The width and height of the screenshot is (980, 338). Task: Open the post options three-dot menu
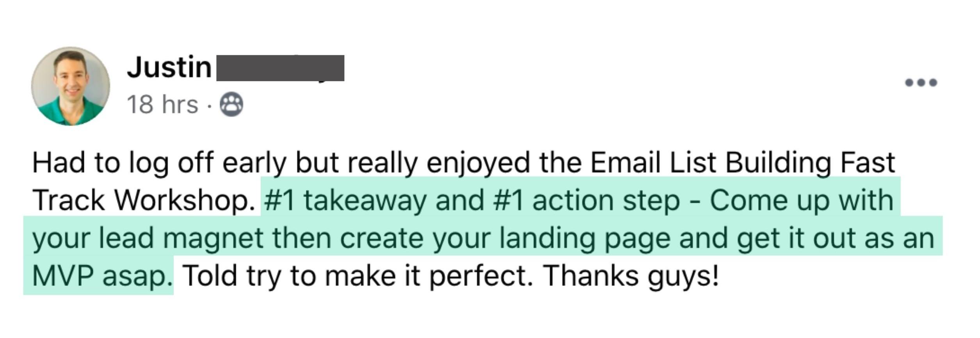point(921,83)
